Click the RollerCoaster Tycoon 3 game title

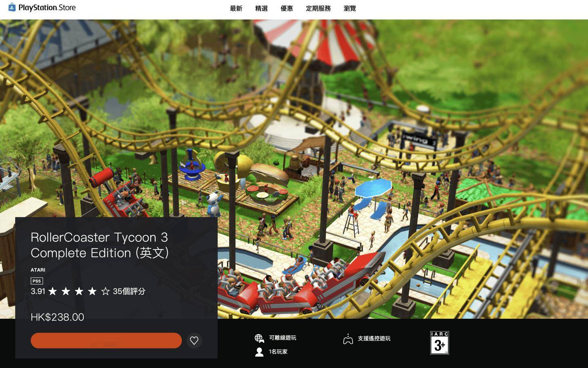pos(100,245)
